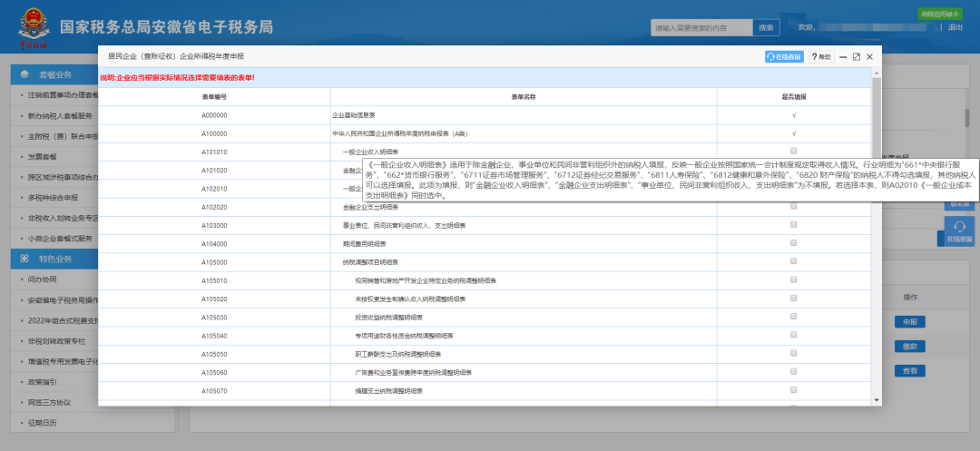Image resolution: width=980 pixels, height=451 pixels.
Task: Click 退出 to log out
Action: click(955, 27)
